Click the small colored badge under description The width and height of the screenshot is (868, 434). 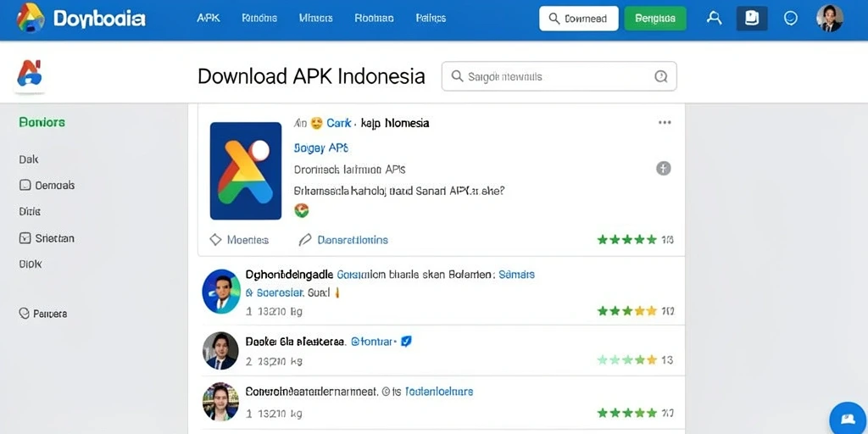(301, 210)
